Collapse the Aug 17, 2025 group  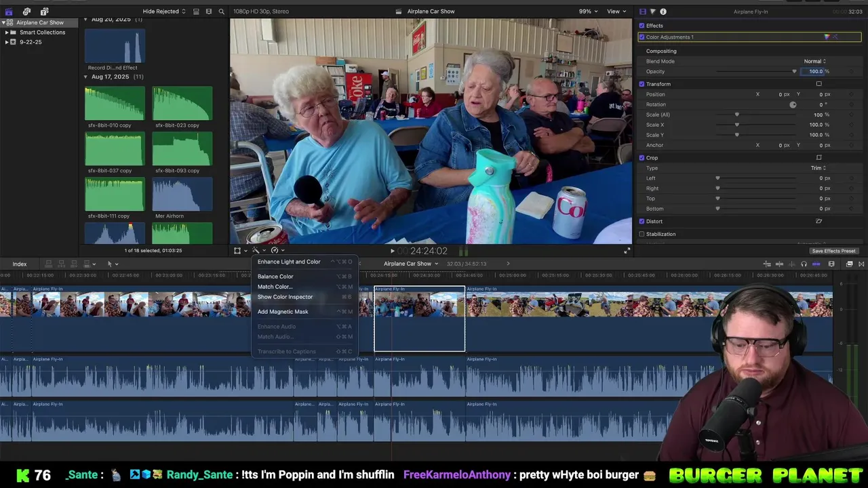click(86, 77)
